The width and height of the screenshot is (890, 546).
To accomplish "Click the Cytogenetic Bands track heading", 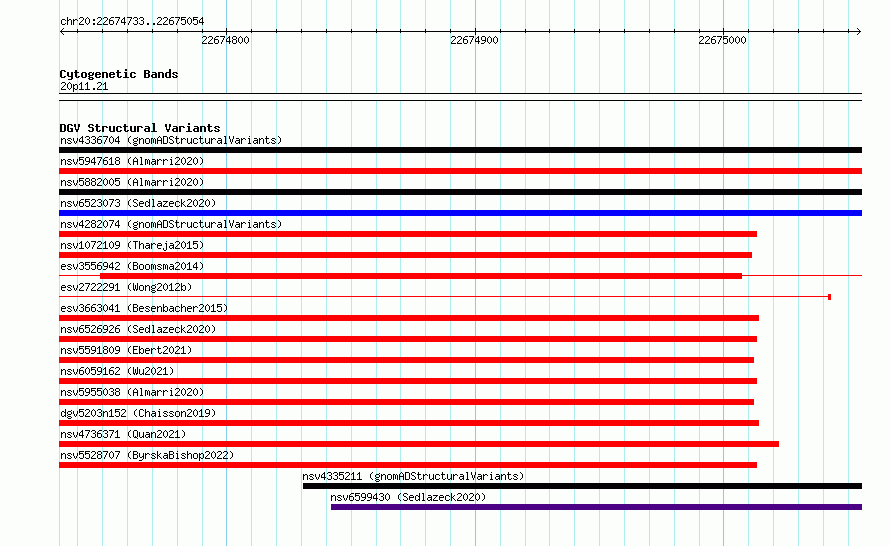I will point(119,74).
